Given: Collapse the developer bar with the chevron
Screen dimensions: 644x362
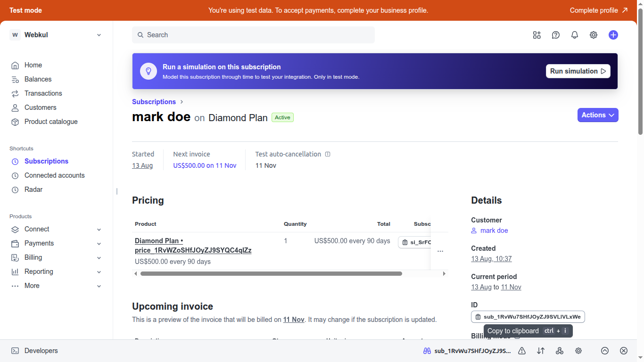Looking at the screenshot, I should coord(604,351).
